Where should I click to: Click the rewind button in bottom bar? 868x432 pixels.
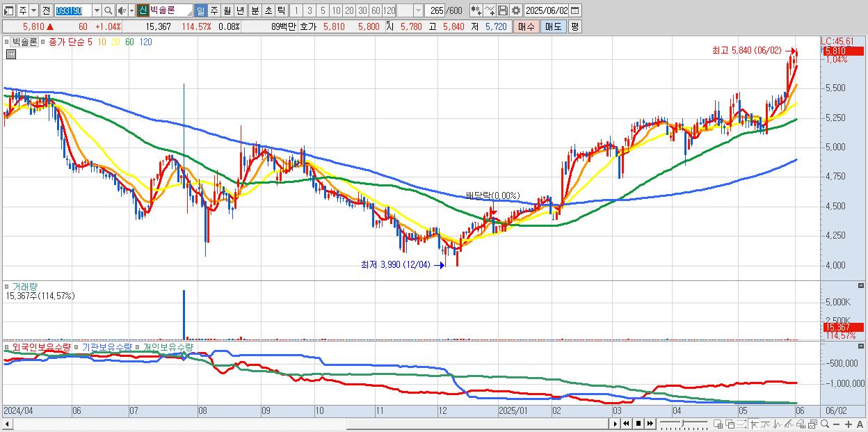coord(626,424)
